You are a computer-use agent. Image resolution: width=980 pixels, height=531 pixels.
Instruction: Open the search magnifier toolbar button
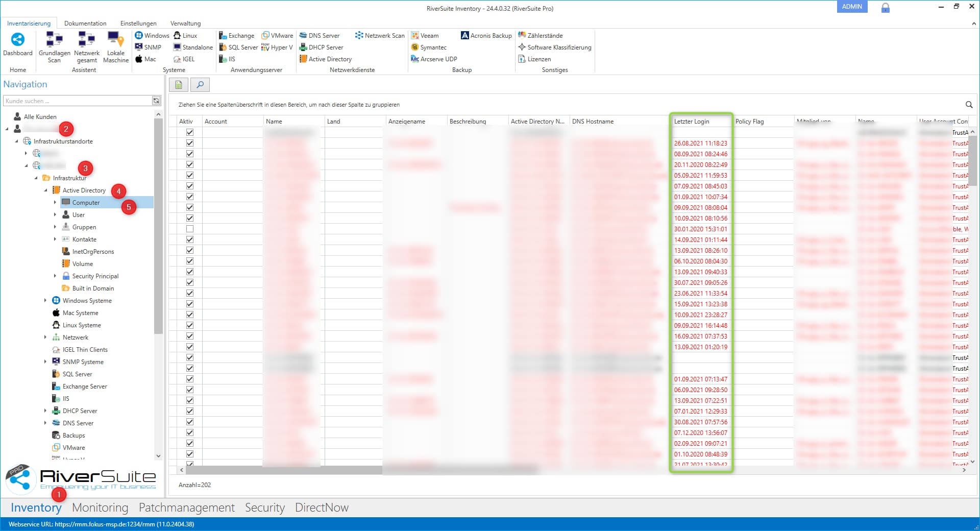pos(200,85)
